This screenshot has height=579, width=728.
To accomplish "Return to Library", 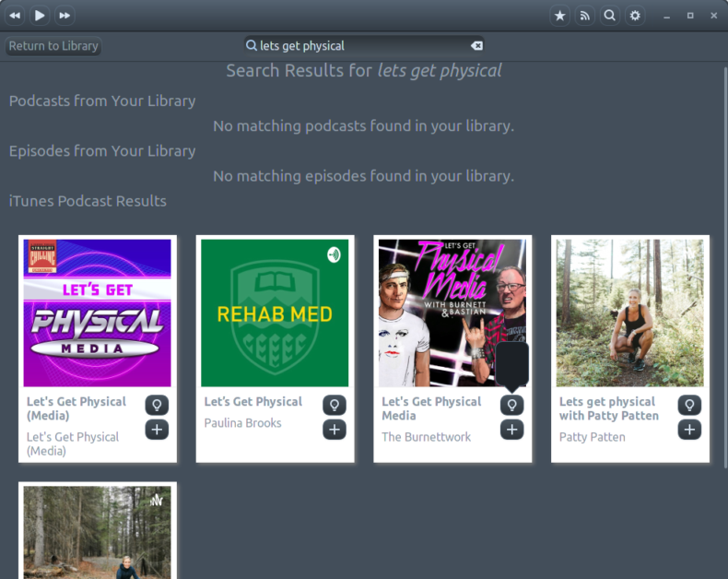I will point(53,46).
